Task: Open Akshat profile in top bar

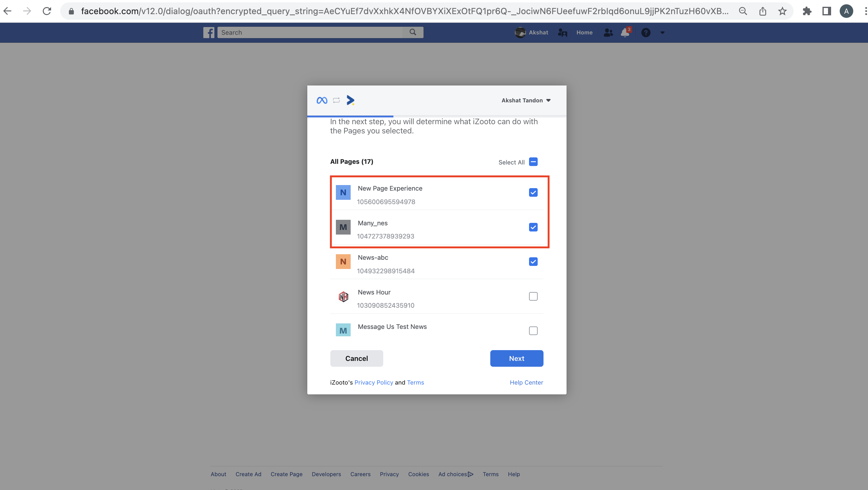Action: coord(532,32)
